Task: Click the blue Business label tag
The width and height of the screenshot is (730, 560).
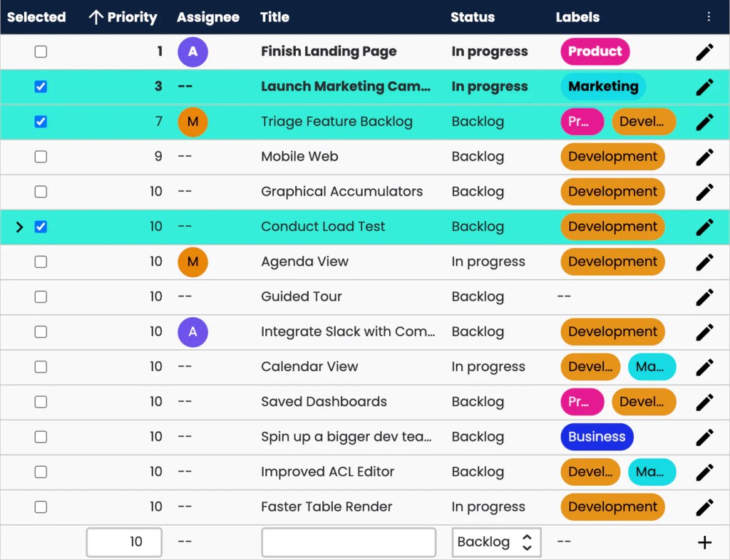Action: 597,437
